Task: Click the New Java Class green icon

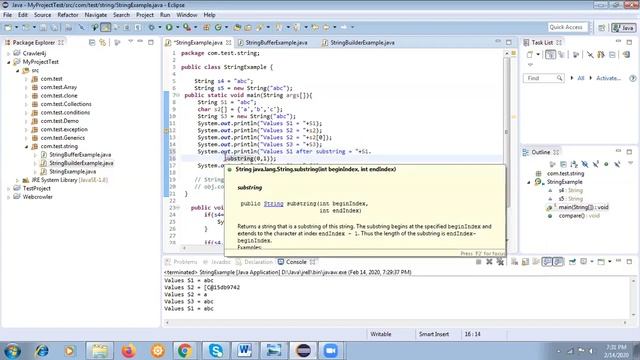Action: tap(218, 27)
